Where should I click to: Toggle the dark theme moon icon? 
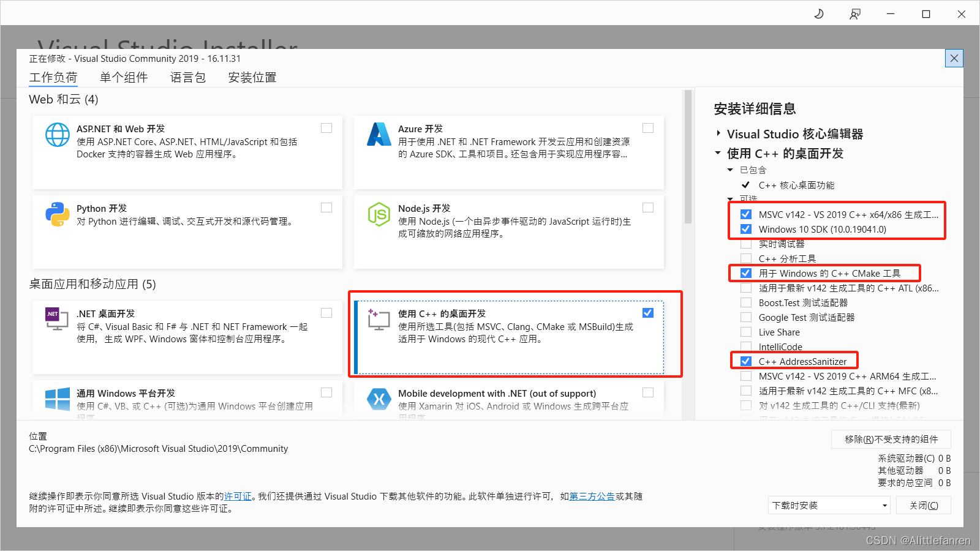(819, 13)
